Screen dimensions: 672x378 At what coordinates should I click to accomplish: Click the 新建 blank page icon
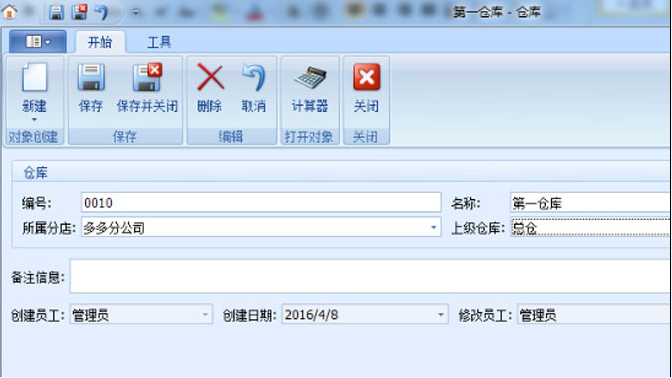click(x=34, y=78)
